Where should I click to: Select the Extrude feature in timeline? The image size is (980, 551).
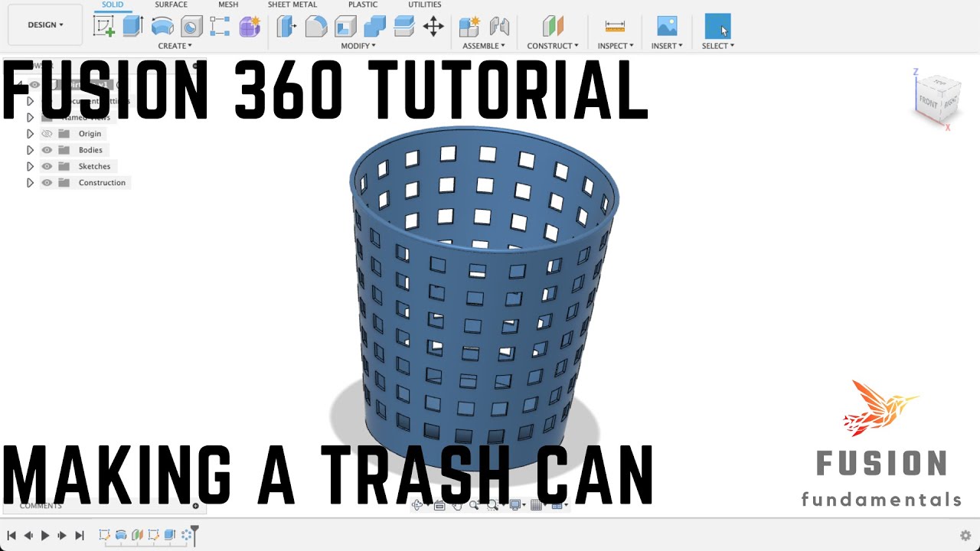(169, 535)
